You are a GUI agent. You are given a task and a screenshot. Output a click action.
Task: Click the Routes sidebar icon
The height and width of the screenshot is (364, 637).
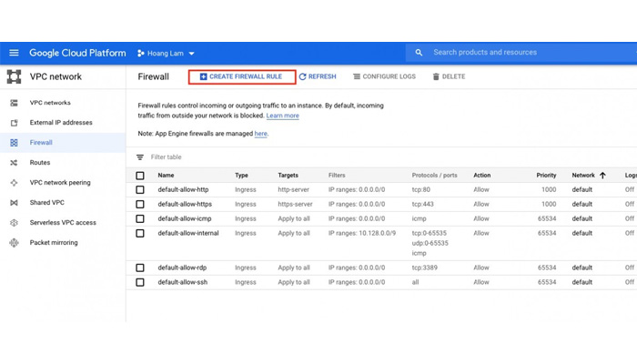click(x=14, y=163)
